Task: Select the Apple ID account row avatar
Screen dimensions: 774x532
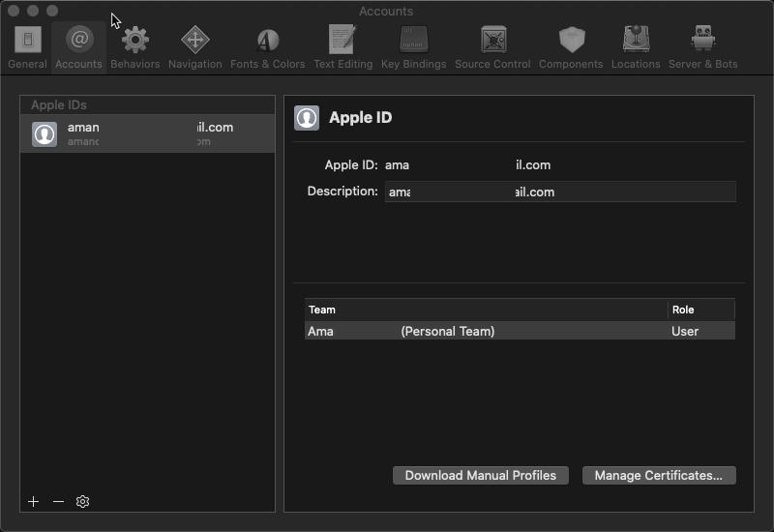Action: (45, 134)
